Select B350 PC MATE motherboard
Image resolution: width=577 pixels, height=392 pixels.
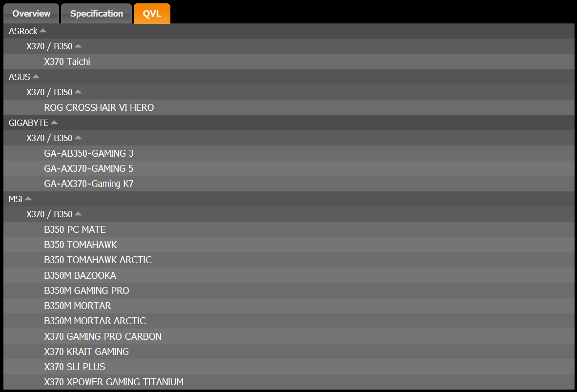(289, 229)
